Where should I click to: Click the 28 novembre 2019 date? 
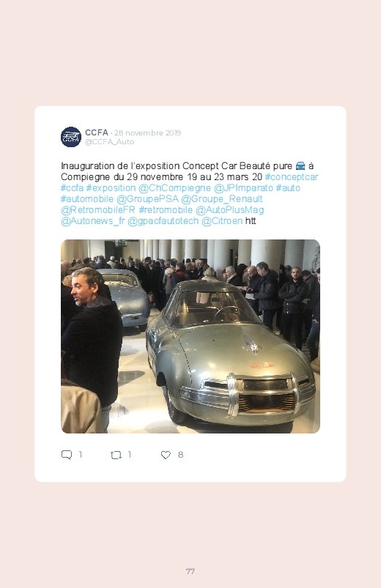pos(147,133)
